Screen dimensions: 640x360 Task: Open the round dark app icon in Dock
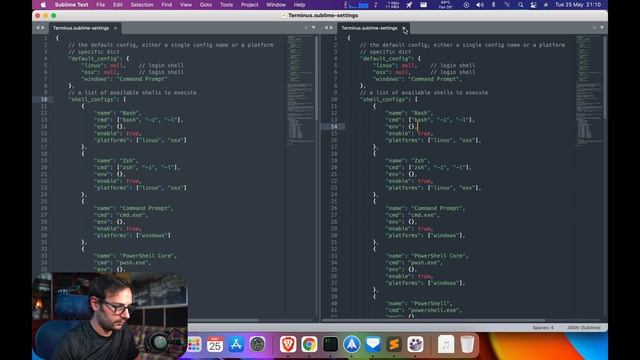pos(257,344)
